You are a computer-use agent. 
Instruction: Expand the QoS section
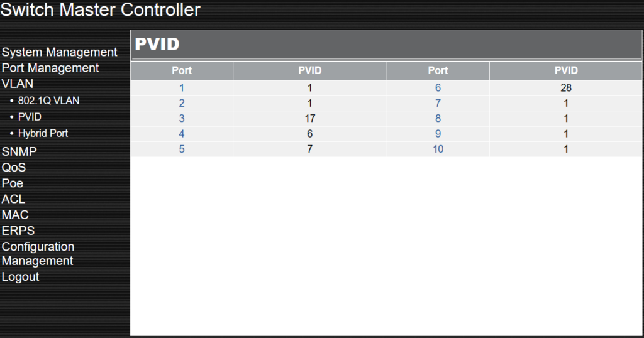tap(14, 167)
